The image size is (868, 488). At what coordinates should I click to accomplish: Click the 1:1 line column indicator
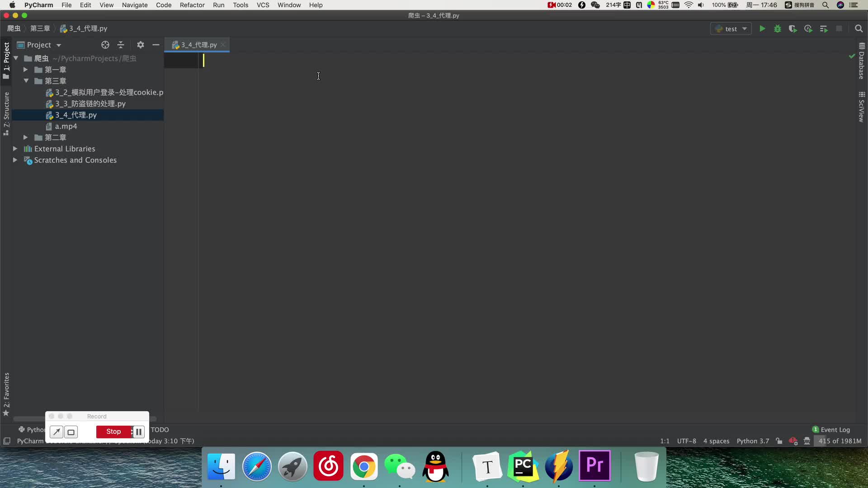665,441
